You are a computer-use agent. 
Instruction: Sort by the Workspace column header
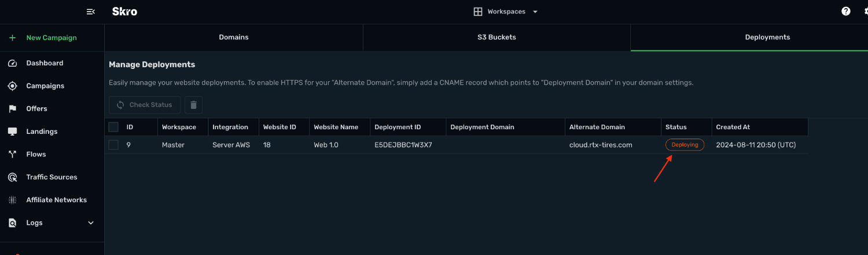coord(179,127)
